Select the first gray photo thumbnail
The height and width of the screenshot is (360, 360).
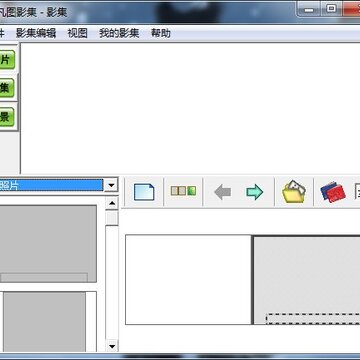(48, 244)
